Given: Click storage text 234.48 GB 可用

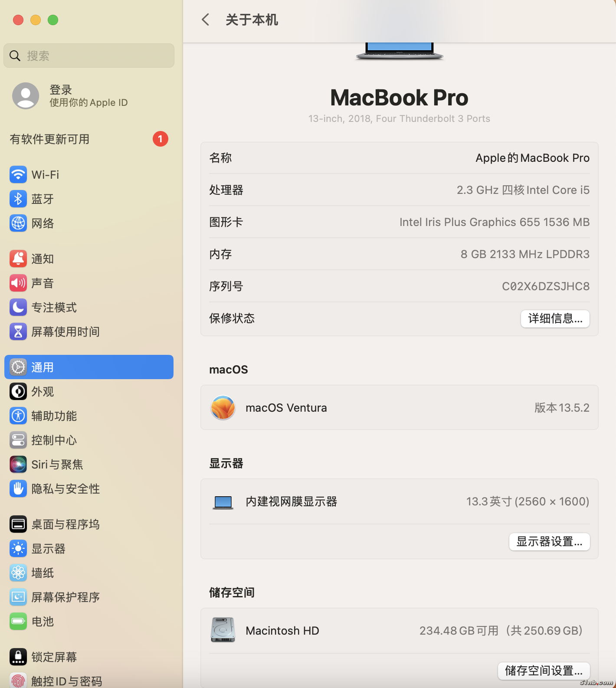Looking at the screenshot, I should coord(459,631).
